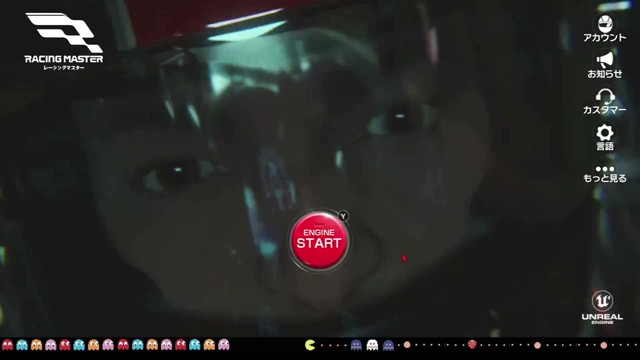Click the rightmost pink ghost in the row
Image resolution: width=640 pixels, height=360 pixels.
[x=224, y=345]
